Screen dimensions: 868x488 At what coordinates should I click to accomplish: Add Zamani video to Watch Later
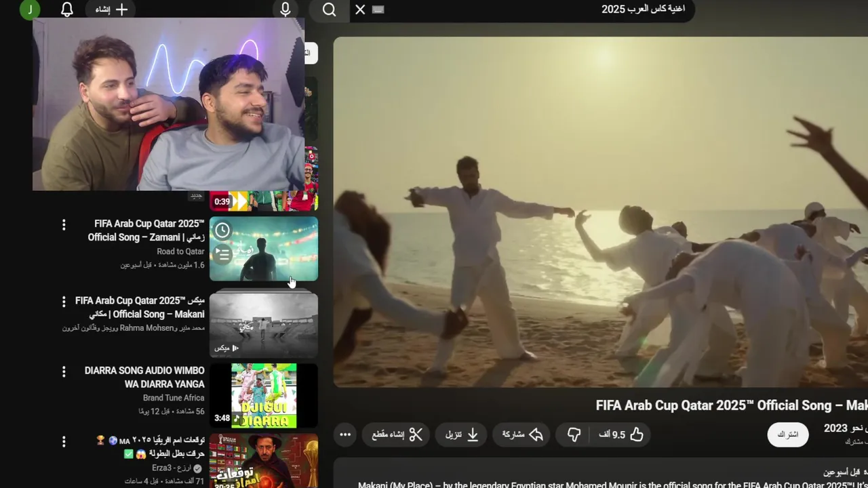tap(222, 230)
